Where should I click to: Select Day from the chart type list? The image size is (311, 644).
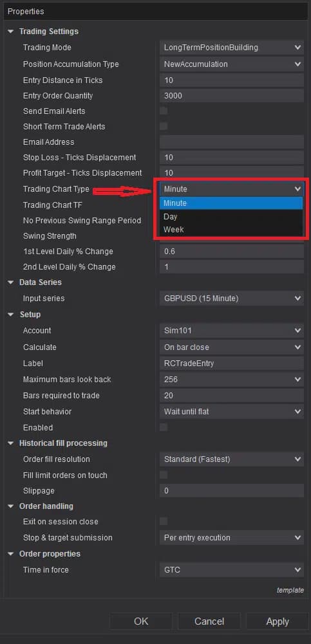tap(231, 216)
